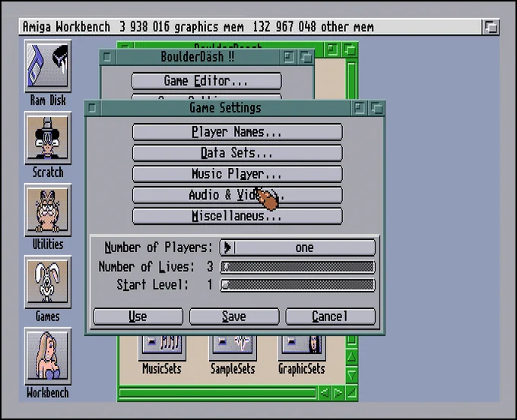
Task: Close the Game Settings window
Action: tap(93, 109)
